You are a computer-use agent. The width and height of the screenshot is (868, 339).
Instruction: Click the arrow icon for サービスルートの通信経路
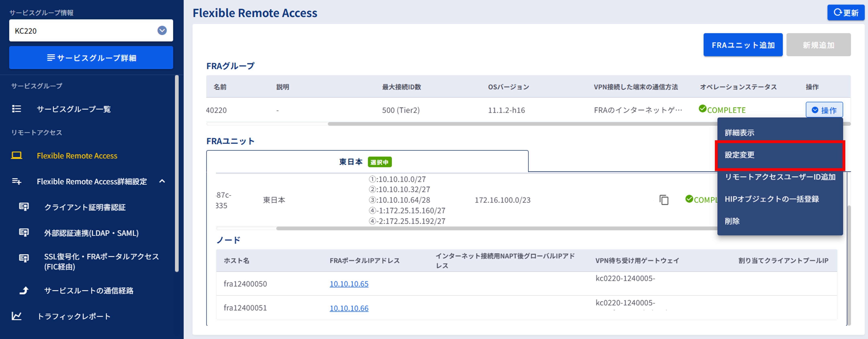(24, 291)
